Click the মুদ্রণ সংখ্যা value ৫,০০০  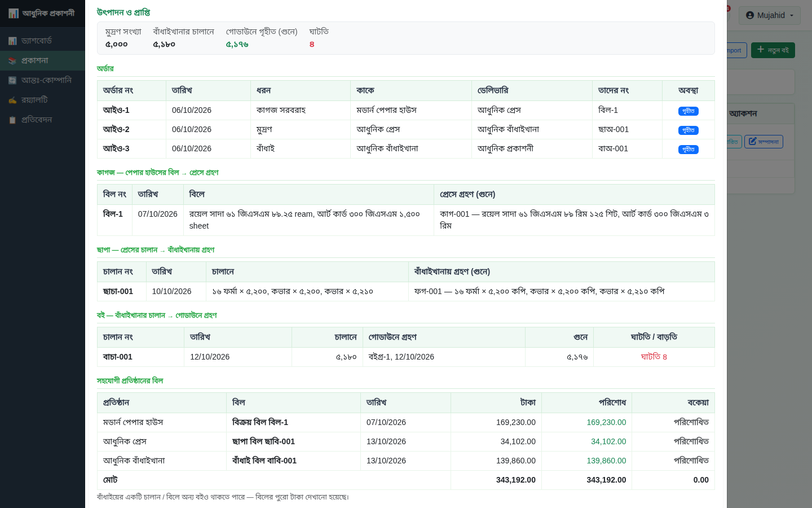click(117, 44)
